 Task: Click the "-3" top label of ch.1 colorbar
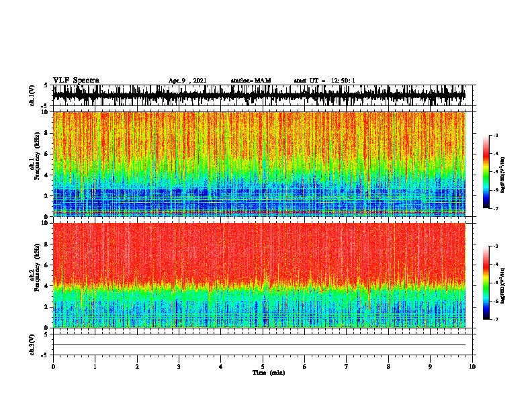click(495, 135)
